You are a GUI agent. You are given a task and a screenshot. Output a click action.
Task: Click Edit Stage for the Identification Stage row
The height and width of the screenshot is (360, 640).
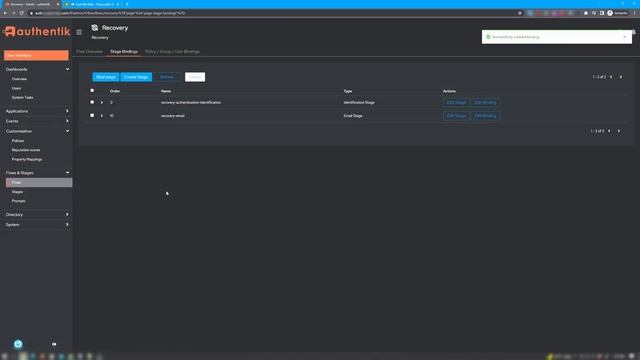coord(456,102)
